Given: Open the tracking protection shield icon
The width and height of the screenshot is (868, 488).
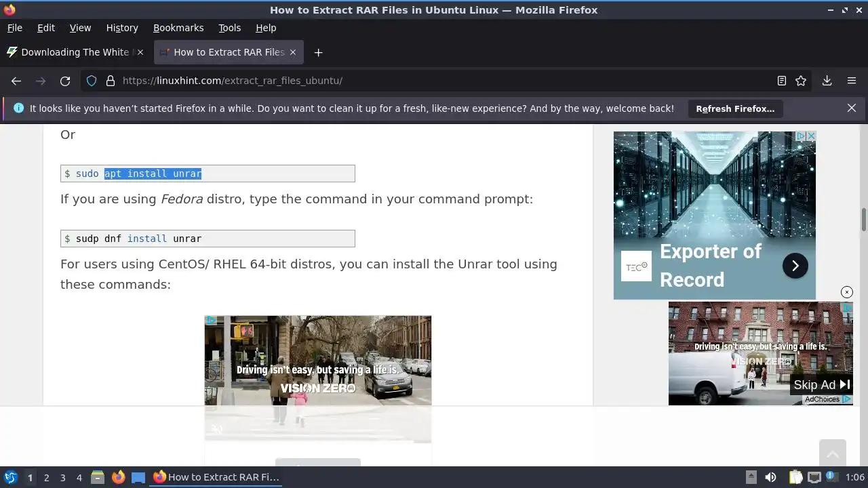Looking at the screenshot, I should [x=92, y=81].
